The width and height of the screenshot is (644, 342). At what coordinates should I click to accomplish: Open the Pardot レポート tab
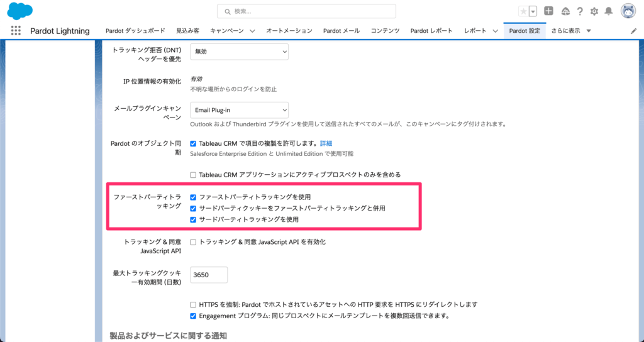[431, 31]
